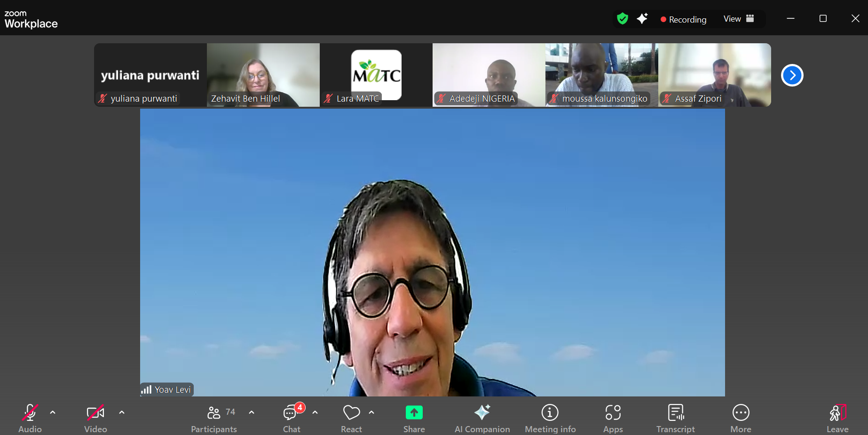Expand video settings arrow
The height and width of the screenshot is (435, 868).
(122, 412)
